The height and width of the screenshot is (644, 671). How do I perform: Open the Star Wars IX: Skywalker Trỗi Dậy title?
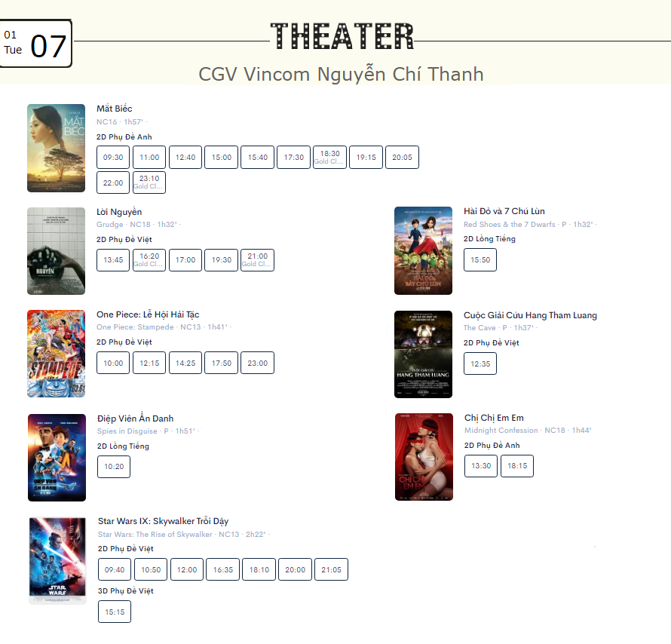pyautogui.click(x=163, y=521)
